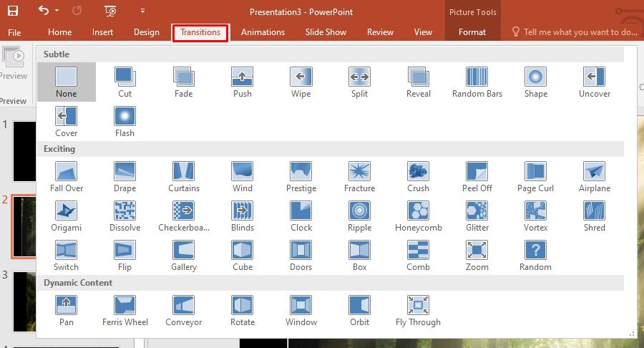Screen dimensions: 644x348
Task: Select the Fly Through transition
Action: click(418, 311)
